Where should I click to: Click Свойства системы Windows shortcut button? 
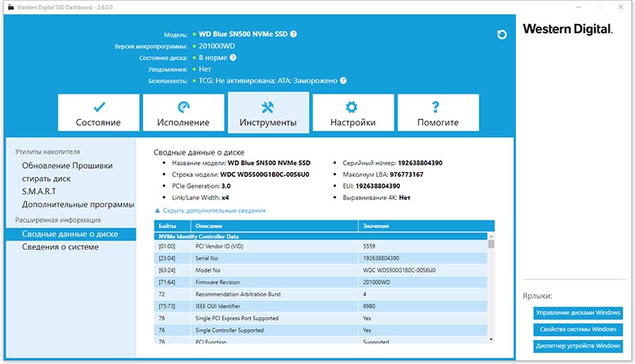pos(578,329)
